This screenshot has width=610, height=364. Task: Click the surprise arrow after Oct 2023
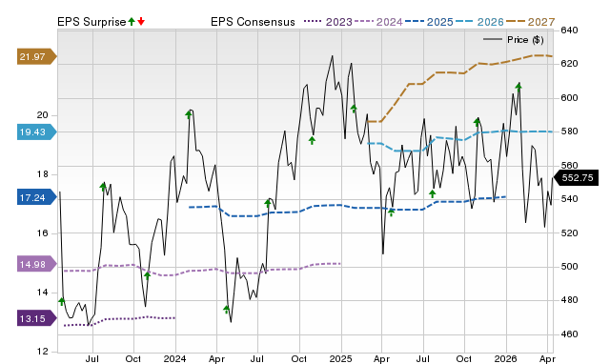pyautogui.click(x=147, y=275)
